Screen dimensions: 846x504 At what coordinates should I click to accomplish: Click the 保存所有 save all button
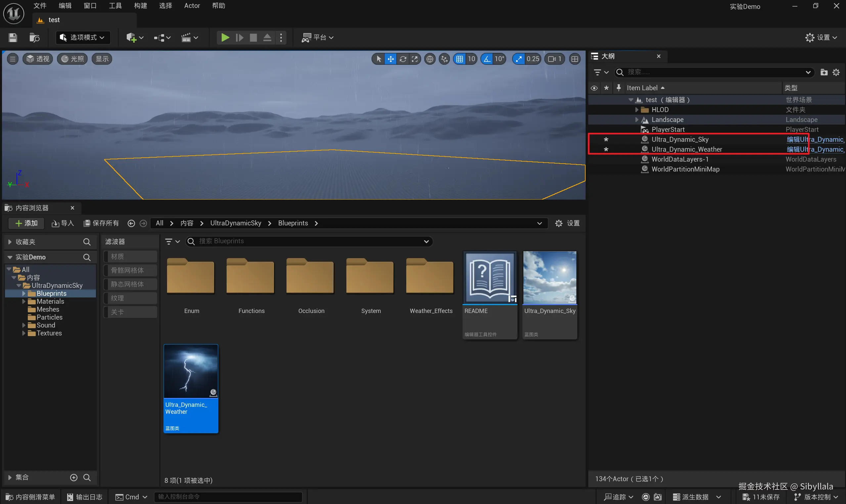pos(101,223)
